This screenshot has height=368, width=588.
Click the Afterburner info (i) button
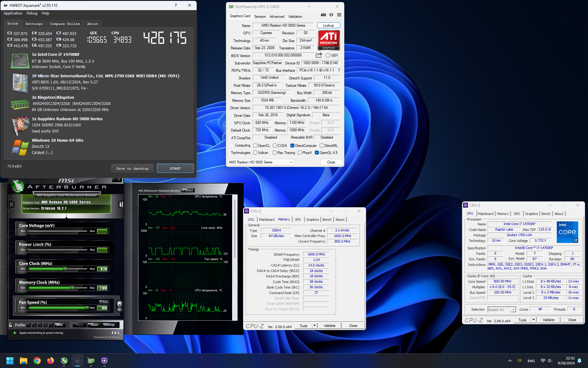[x=121, y=204]
